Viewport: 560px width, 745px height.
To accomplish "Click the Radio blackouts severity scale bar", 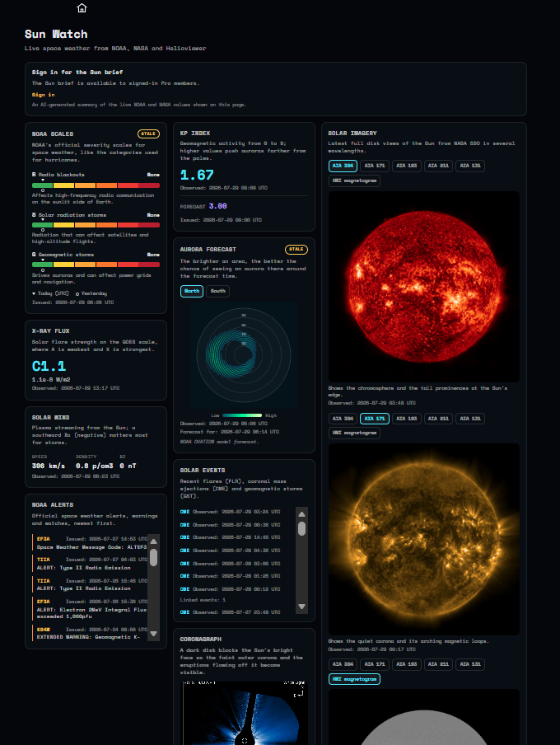I will [x=96, y=185].
